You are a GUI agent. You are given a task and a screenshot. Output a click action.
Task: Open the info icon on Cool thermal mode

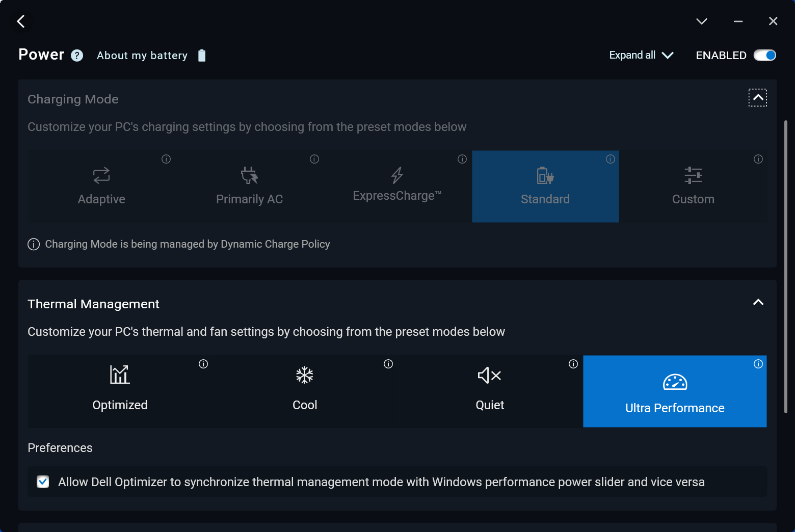click(x=388, y=364)
